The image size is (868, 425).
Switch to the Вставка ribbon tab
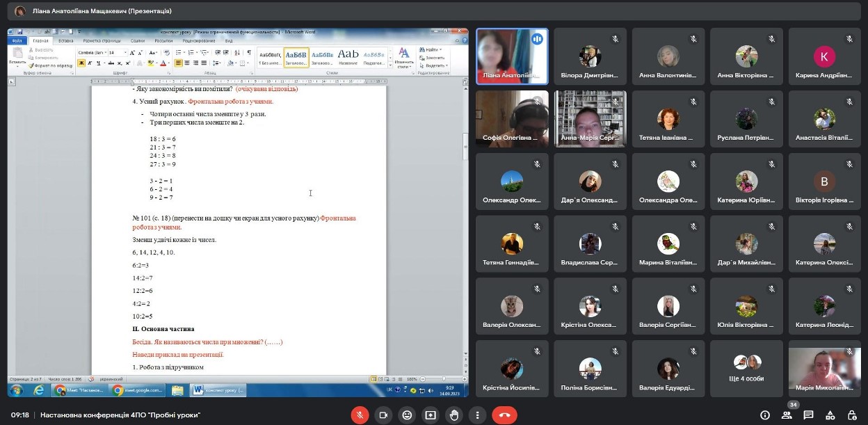(x=66, y=41)
